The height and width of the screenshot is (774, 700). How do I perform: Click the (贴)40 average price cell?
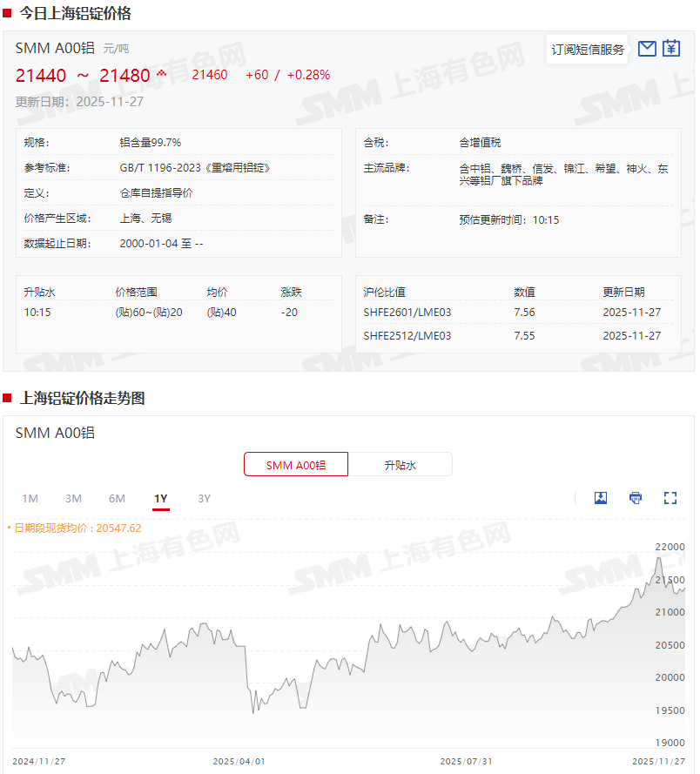pyautogui.click(x=221, y=313)
